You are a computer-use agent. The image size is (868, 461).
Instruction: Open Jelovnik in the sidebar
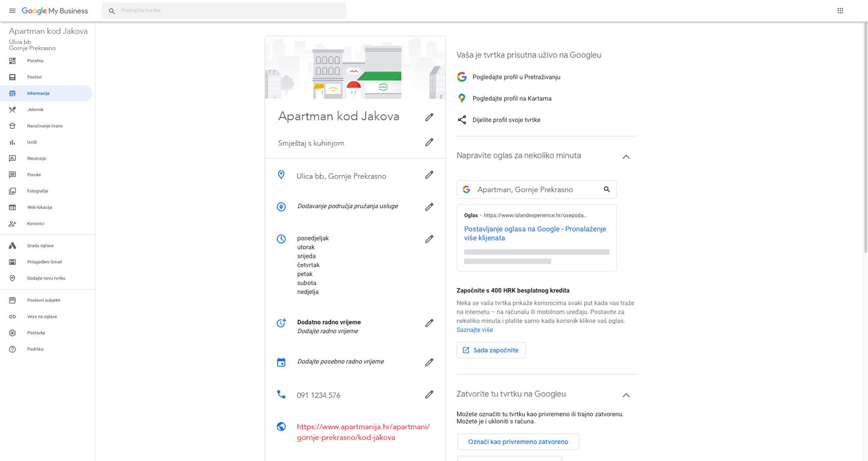pyautogui.click(x=46, y=110)
